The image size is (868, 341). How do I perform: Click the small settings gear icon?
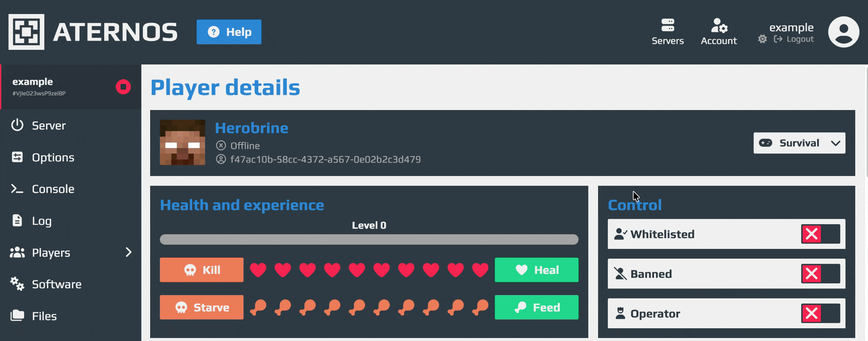click(763, 39)
